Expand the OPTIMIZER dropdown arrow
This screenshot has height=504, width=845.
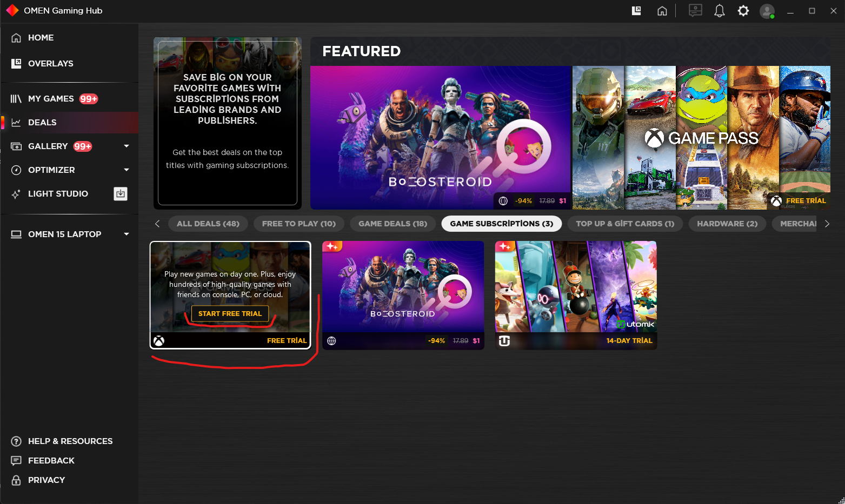(x=127, y=170)
